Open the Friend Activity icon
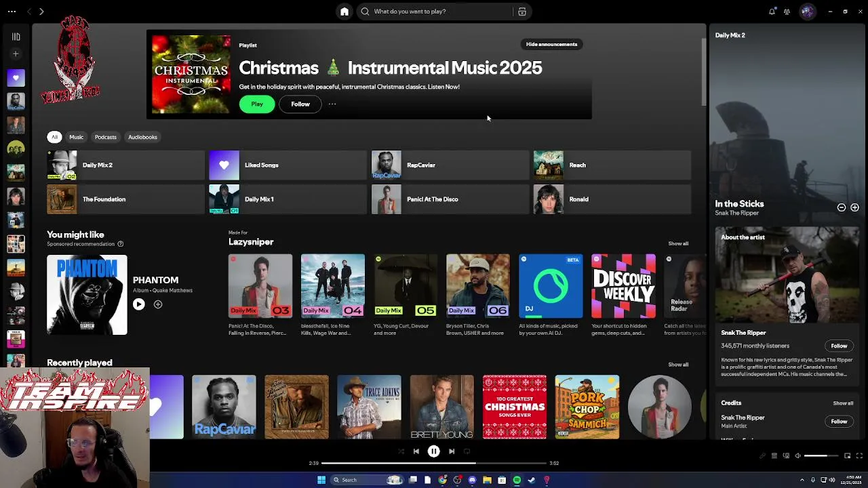This screenshot has width=868, height=488. (787, 12)
